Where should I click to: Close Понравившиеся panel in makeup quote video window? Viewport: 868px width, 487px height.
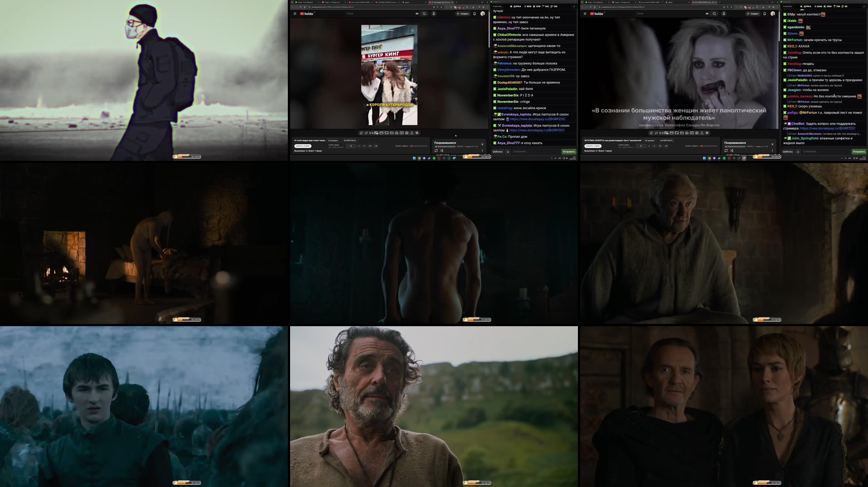click(x=772, y=144)
